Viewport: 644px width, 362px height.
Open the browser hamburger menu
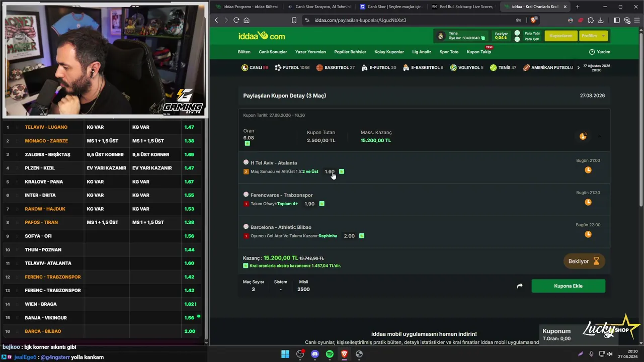click(636, 20)
